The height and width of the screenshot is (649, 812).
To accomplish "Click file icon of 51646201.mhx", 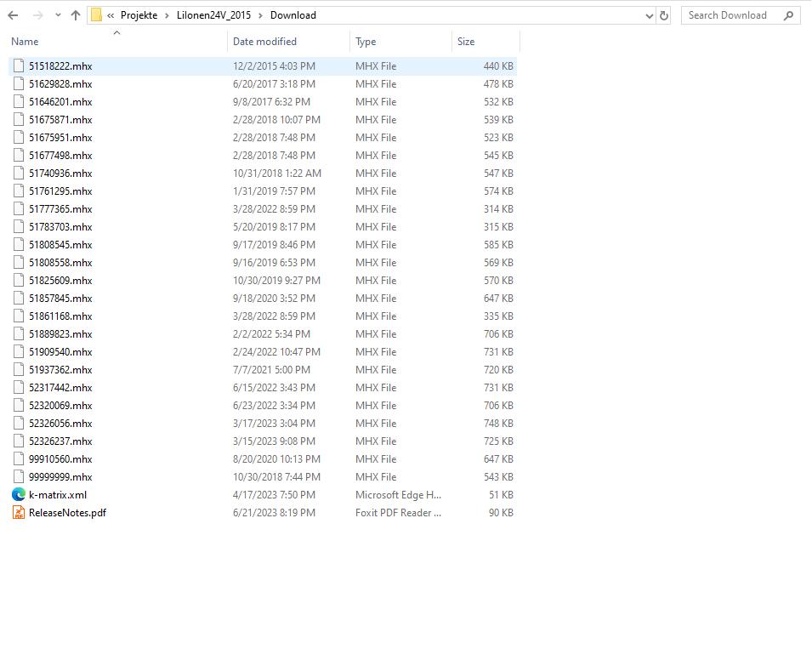I will click(x=19, y=101).
